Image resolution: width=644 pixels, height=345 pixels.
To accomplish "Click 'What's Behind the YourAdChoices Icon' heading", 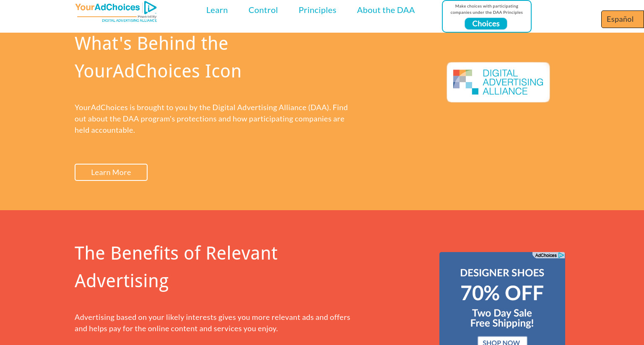I will 158,57.
